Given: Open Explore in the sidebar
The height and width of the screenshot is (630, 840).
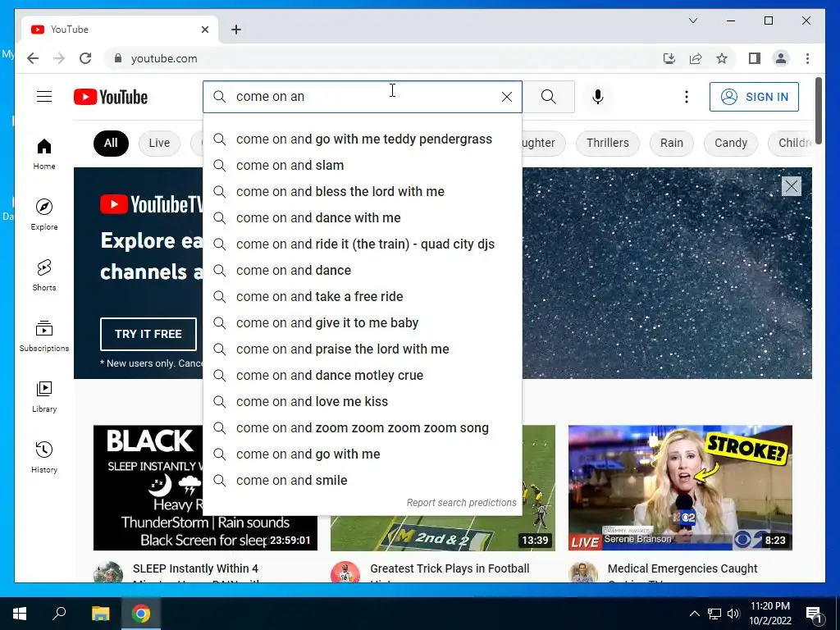Looking at the screenshot, I should point(44,215).
